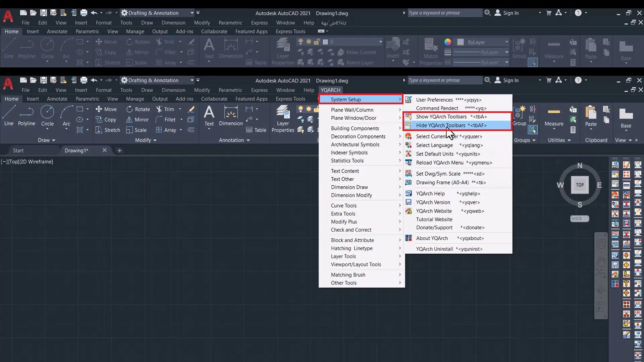Toggle the 2D Wireframe visual style label
The image size is (644, 362).
(36, 162)
